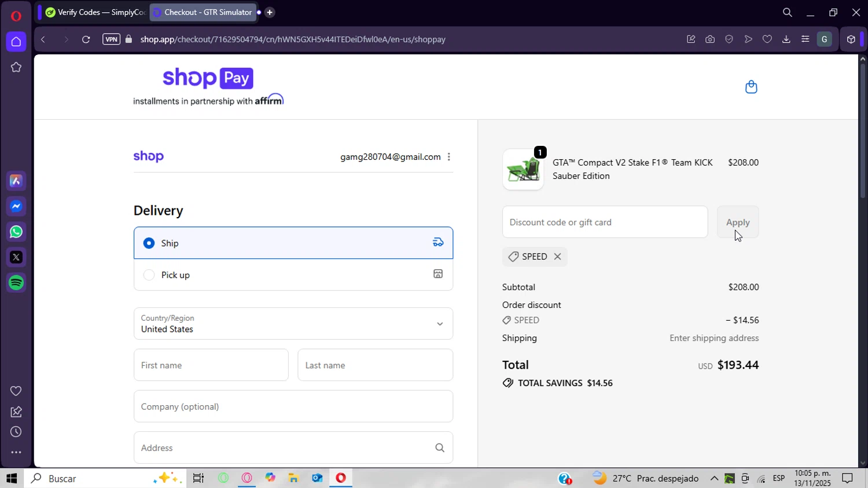Open Spotify in the sidebar
This screenshot has width=868, height=488.
16,283
